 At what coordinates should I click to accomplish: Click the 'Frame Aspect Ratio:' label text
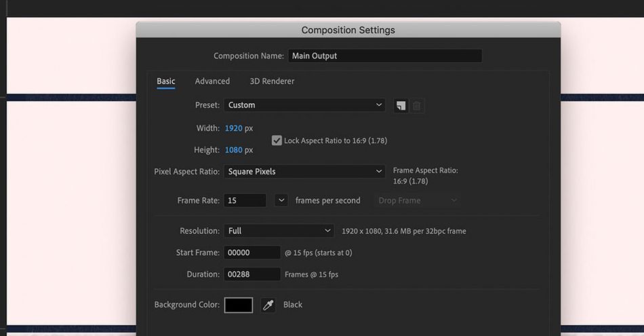click(x=426, y=170)
